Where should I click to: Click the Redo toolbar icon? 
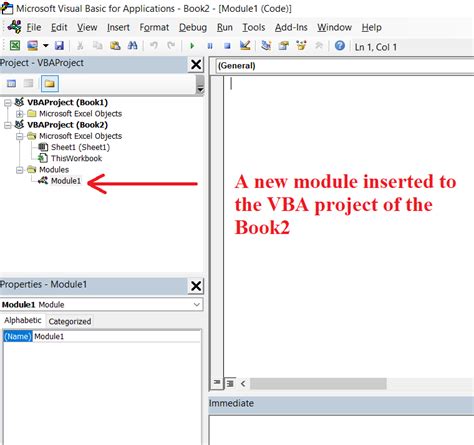pos(171,45)
